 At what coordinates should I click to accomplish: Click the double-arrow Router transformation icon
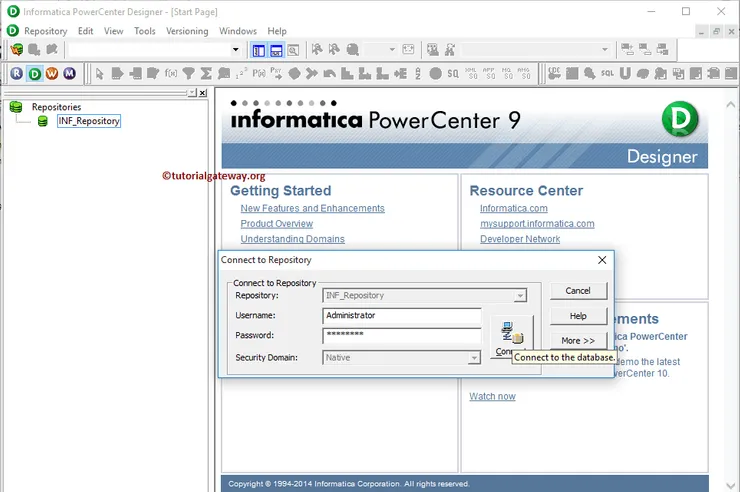(x=311, y=74)
